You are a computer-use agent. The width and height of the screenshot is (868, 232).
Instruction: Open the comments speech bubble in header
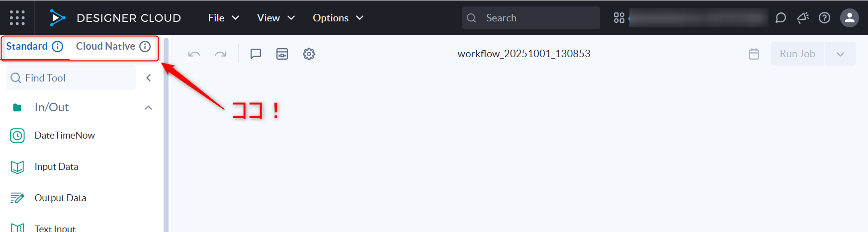pos(781,18)
